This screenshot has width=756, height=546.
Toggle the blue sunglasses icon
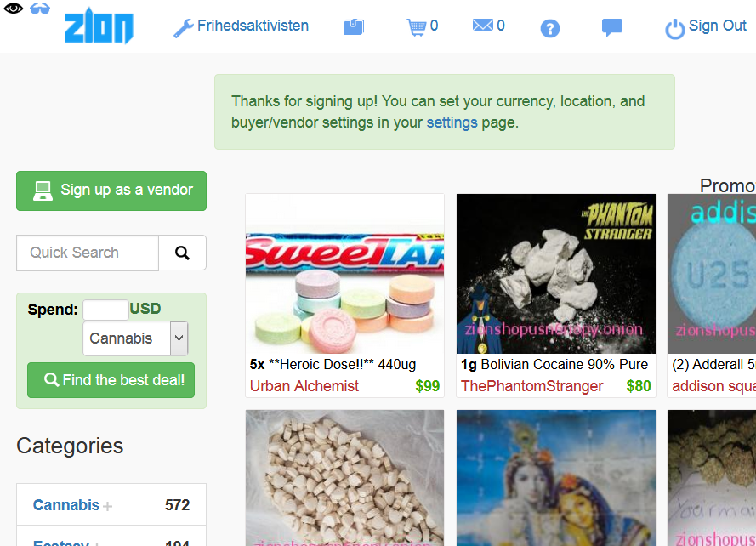(39, 9)
